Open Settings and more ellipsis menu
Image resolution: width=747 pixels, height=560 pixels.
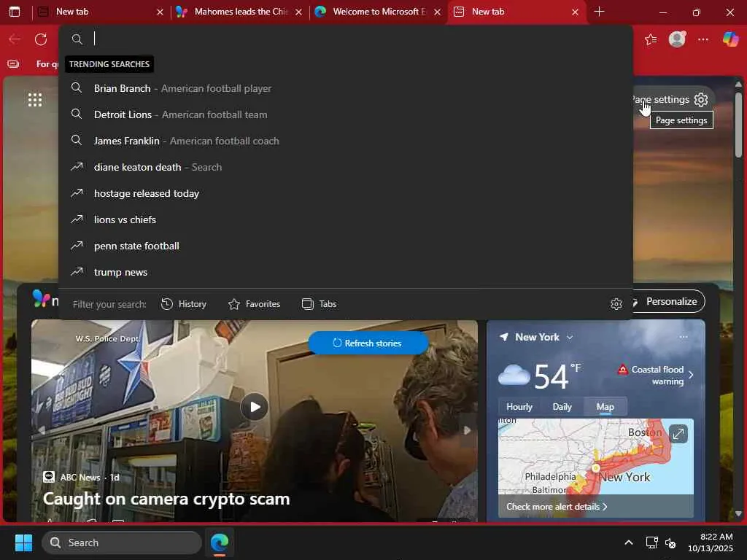pyautogui.click(x=703, y=39)
